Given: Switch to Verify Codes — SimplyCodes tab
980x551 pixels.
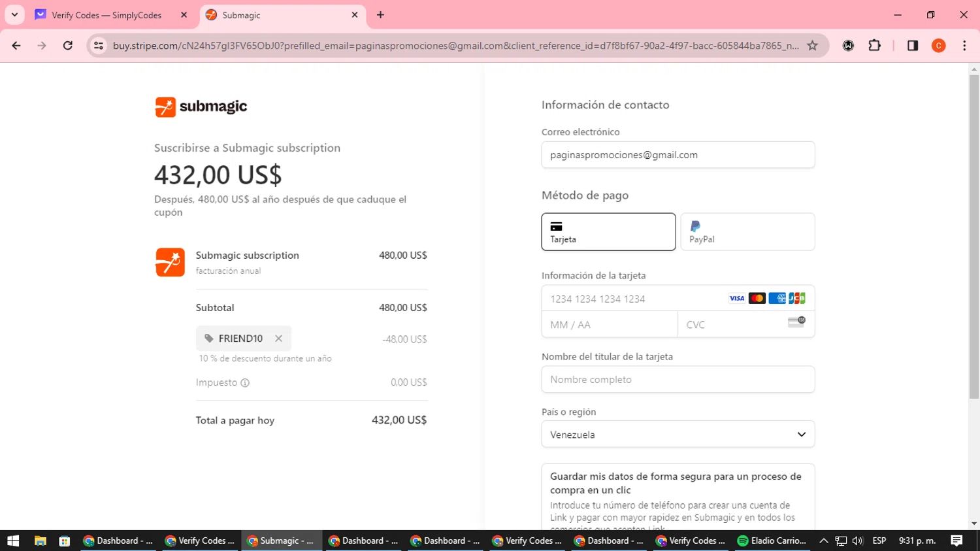Looking at the screenshot, I should (106, 15).
